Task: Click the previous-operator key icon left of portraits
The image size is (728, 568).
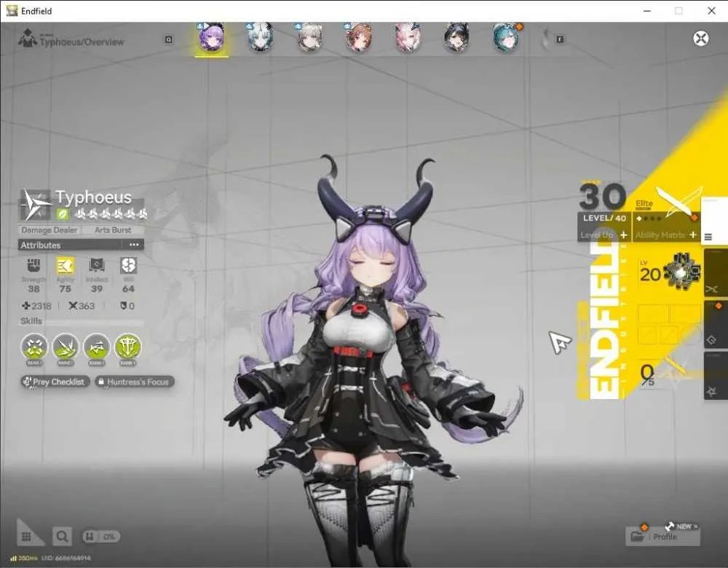Action: [169, 39]
